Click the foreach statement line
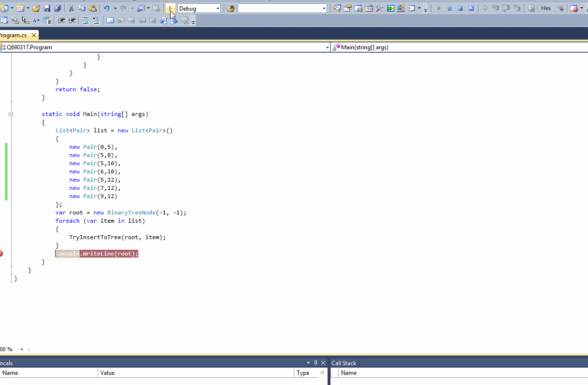The height and width of the screenshot is (385, 588). [x=100, y=221]
